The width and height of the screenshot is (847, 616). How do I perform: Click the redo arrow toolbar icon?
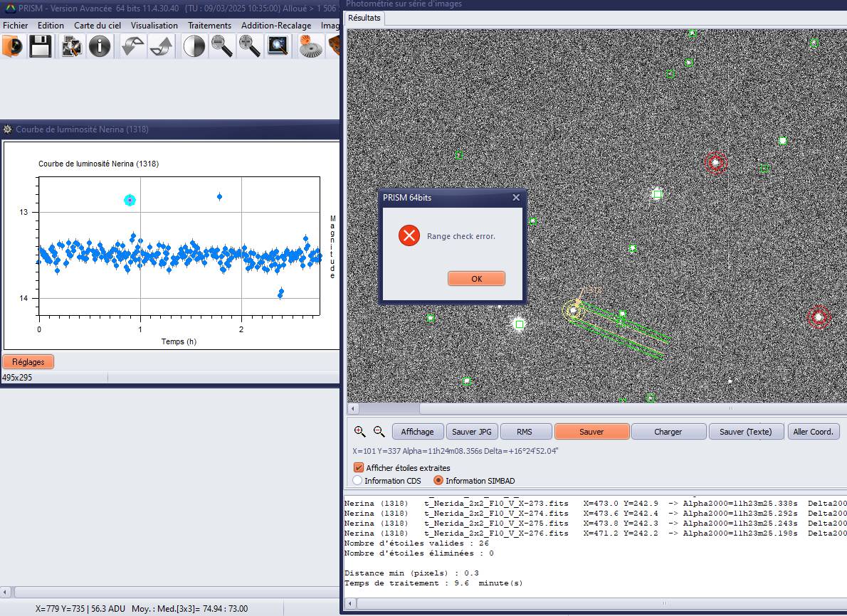pyautogui.click(x=161, y=47)
